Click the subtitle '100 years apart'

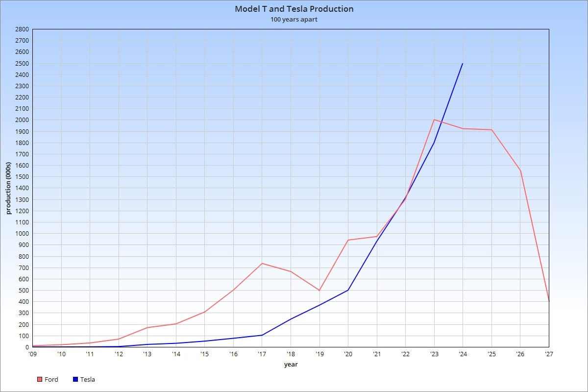tap(294, 20)
